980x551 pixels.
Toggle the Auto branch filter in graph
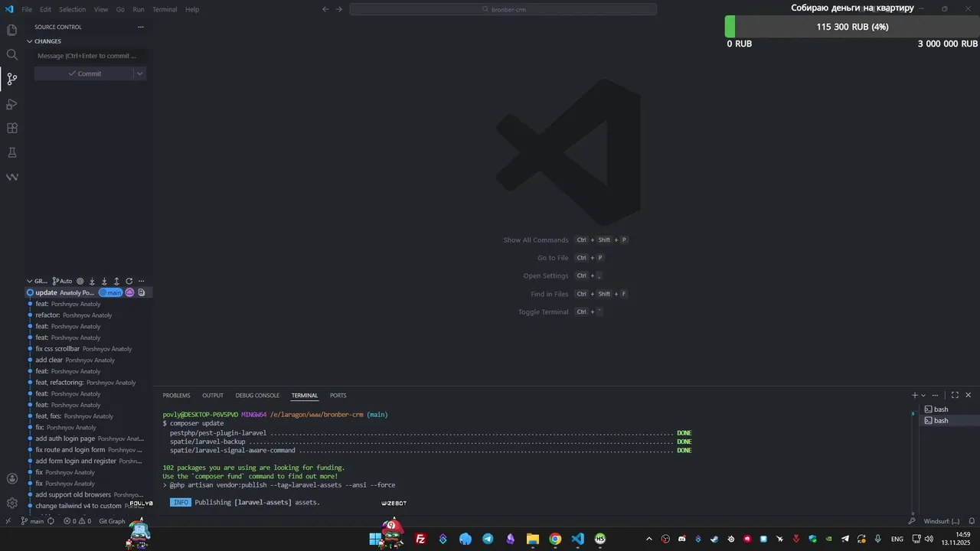pos(62,281)
